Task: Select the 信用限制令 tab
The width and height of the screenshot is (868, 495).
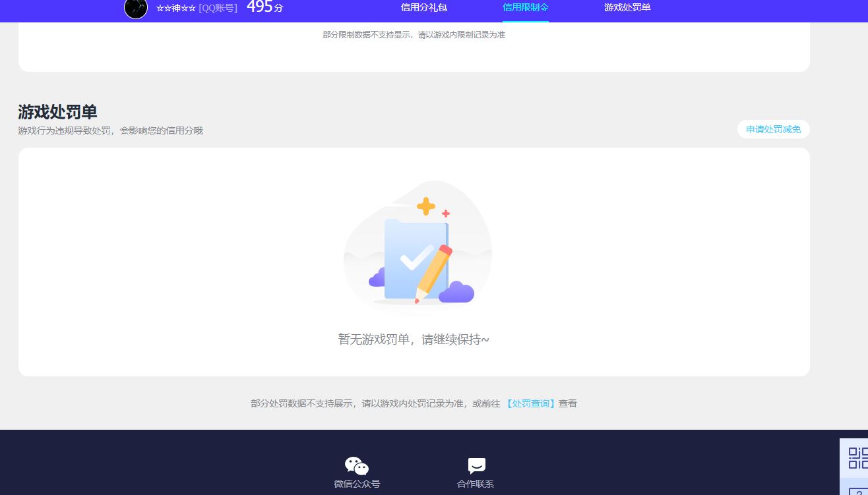Action: point(525,8)
